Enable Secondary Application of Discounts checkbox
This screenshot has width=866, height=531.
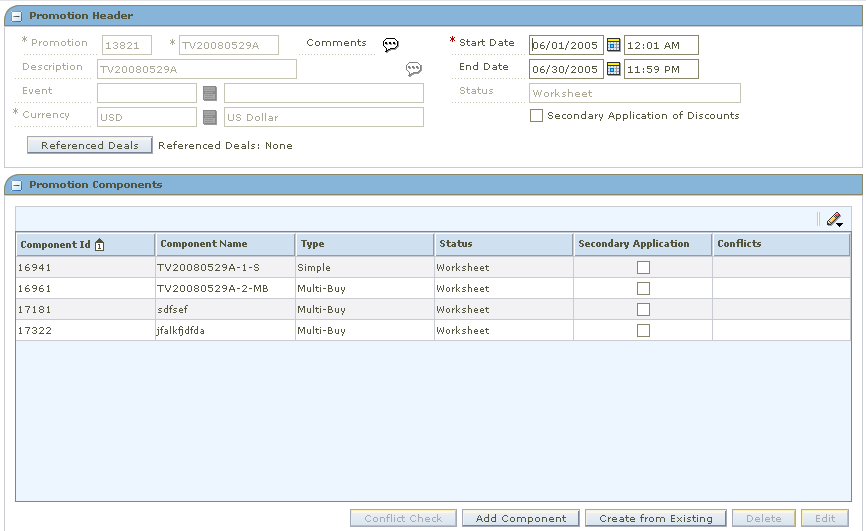pyautogui.click(x=536, y=115)
